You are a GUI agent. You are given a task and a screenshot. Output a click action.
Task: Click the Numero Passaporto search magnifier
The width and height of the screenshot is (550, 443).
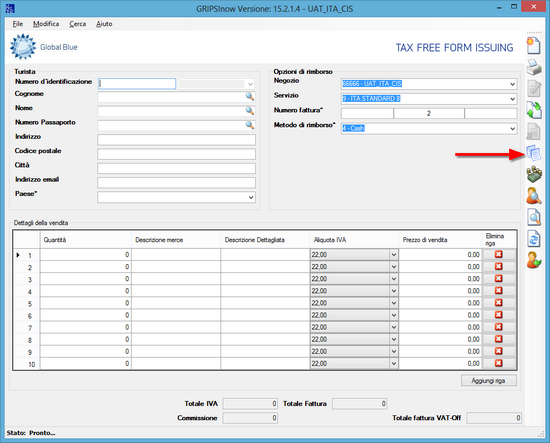pyautogui.click(x=249, y=125)
